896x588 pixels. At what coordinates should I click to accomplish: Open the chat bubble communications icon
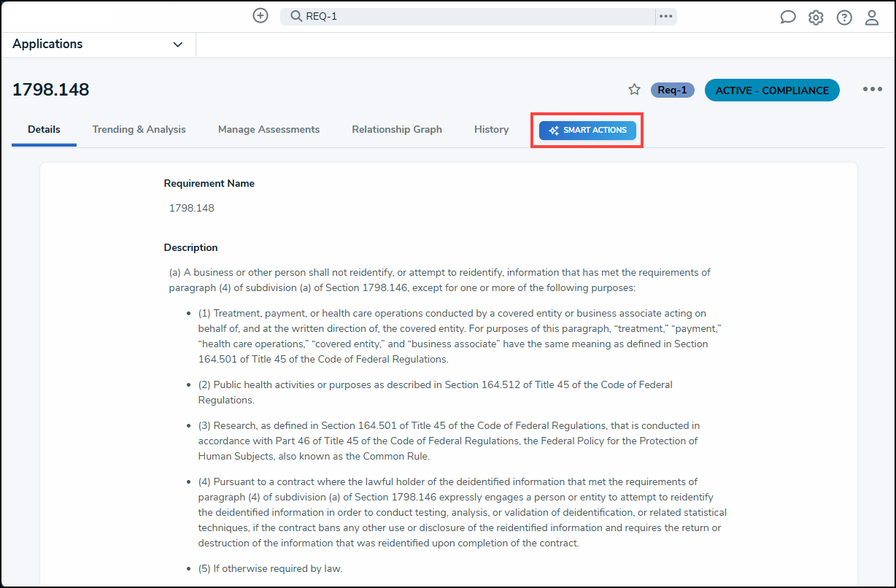(788, 18)
